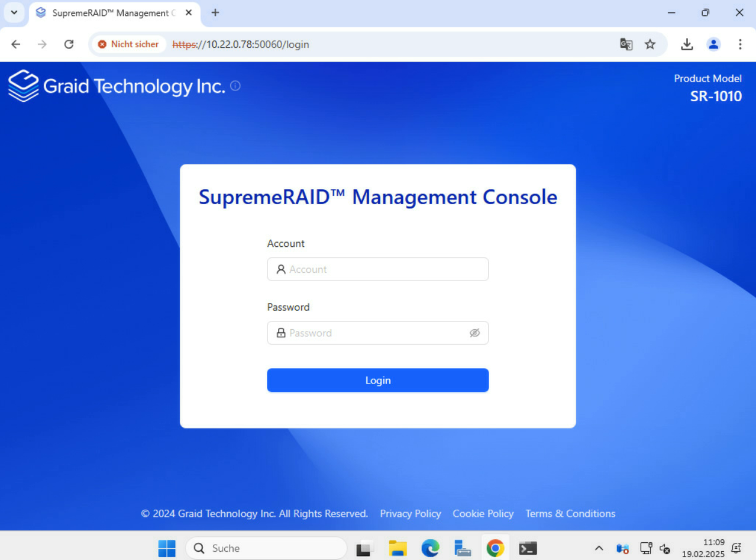
Task: Open the tab search dropdown arrow
Action: tap(14, 12)
